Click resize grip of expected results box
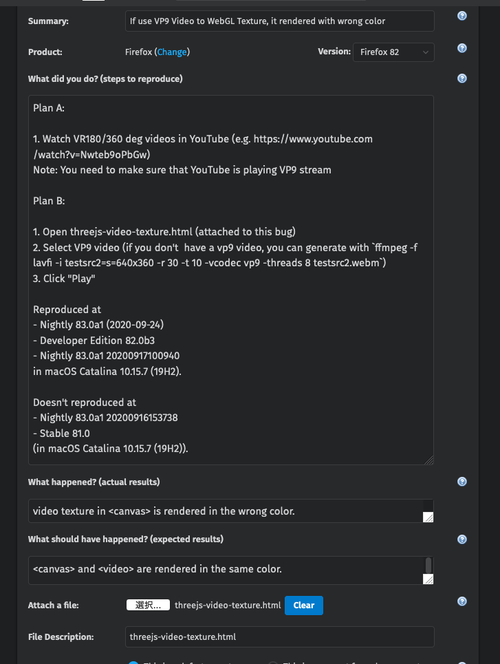The width and height of the screenshot is (500, 664). [x=428, y=579]
